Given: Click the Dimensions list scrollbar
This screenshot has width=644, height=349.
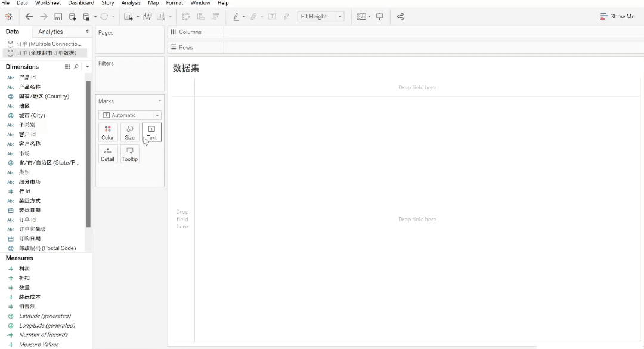Looking at the screenshot, I should click(88, 154).
